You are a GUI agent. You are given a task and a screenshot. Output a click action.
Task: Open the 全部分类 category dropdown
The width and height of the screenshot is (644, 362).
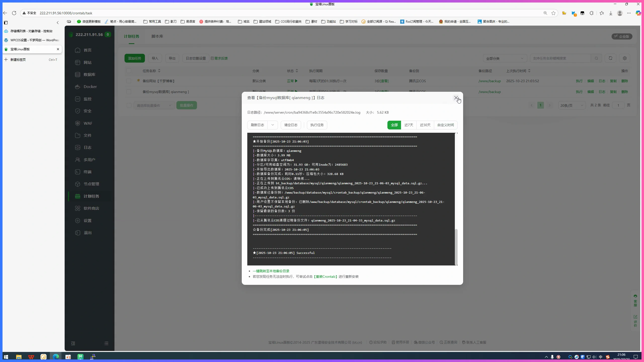point(505,58)
